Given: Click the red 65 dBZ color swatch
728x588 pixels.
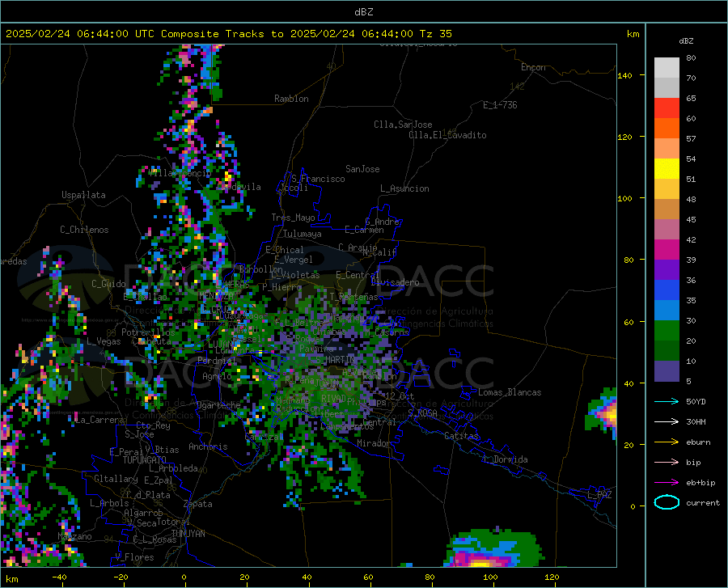Looking at the screenshot, I should click(x=667, y=108).
